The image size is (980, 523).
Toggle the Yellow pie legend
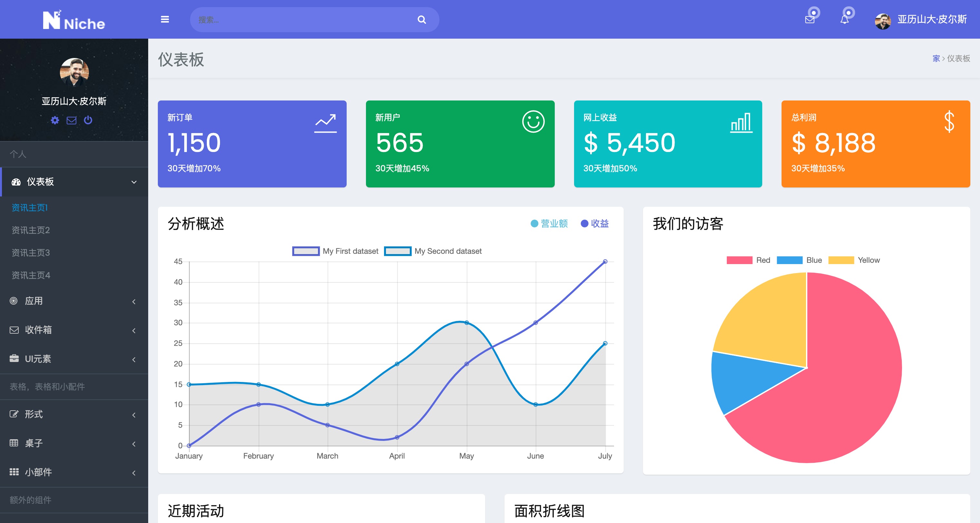[854, 260]
